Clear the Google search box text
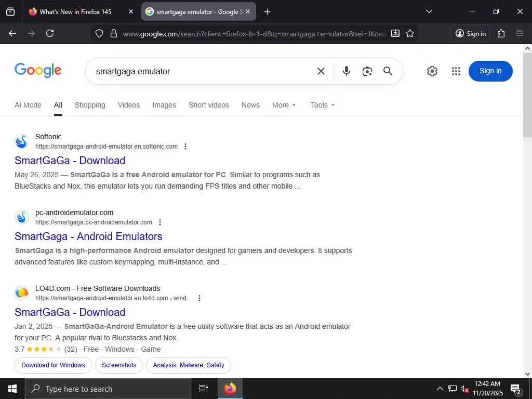Screen dimensions: 532x399 (321, 71)
